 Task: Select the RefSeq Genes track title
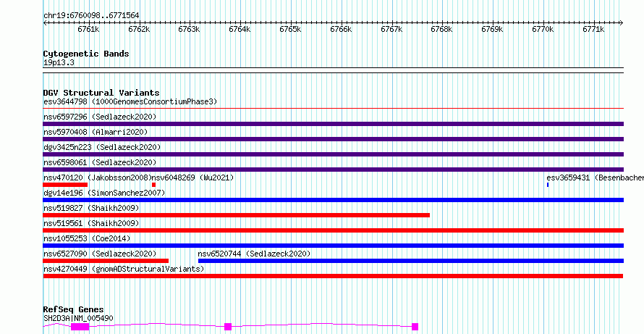pyautogui.click(x=74, y=310)
